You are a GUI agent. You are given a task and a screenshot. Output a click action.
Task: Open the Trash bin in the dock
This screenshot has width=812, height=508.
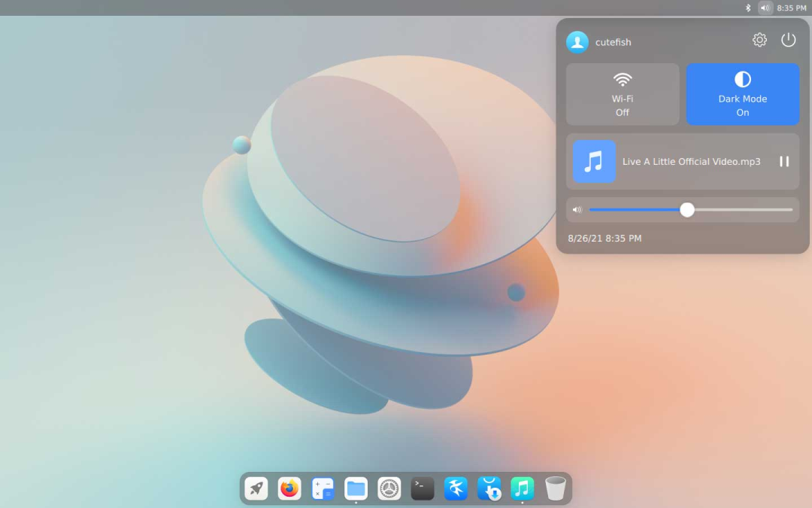pos(556,488)
